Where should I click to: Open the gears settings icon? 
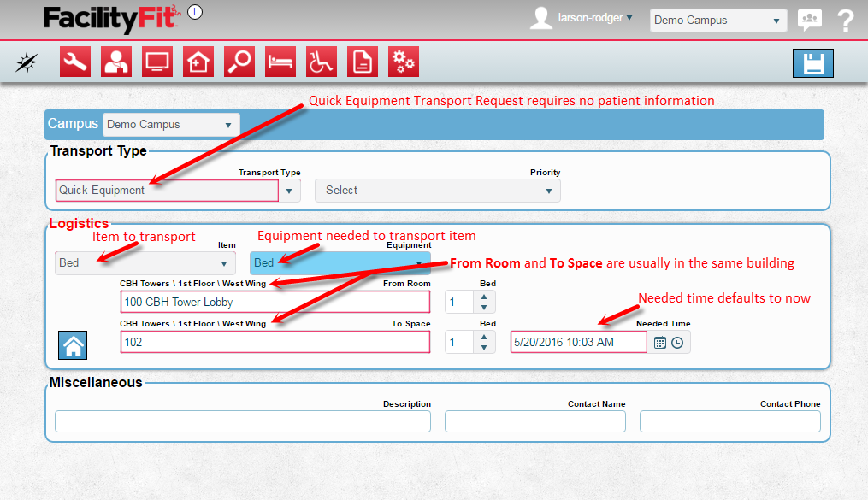point(404,62)
